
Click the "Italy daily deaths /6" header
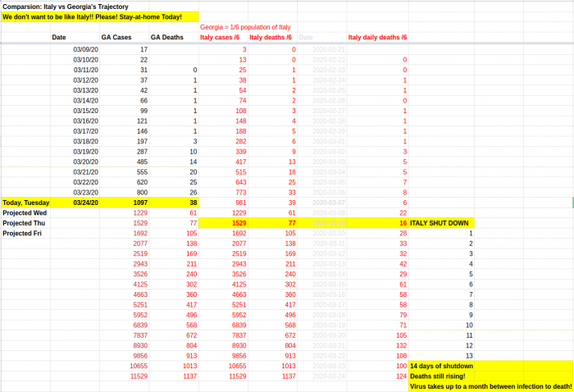pos(377,38)
